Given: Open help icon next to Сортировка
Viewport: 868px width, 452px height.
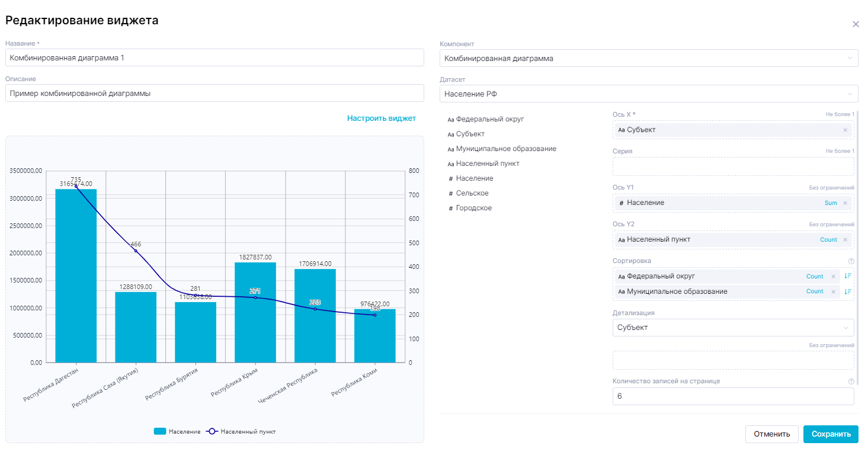Looking at the screenshot, I should point(851,261).
